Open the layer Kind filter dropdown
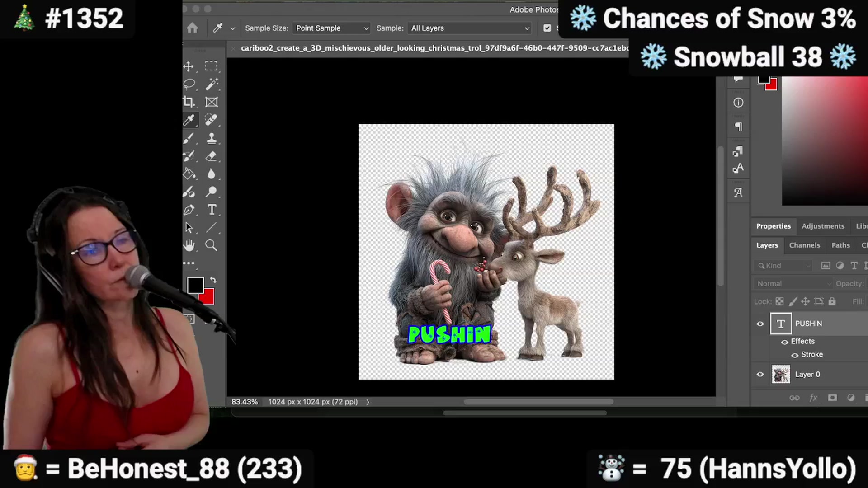868x488 pixels. pos(783,266)
